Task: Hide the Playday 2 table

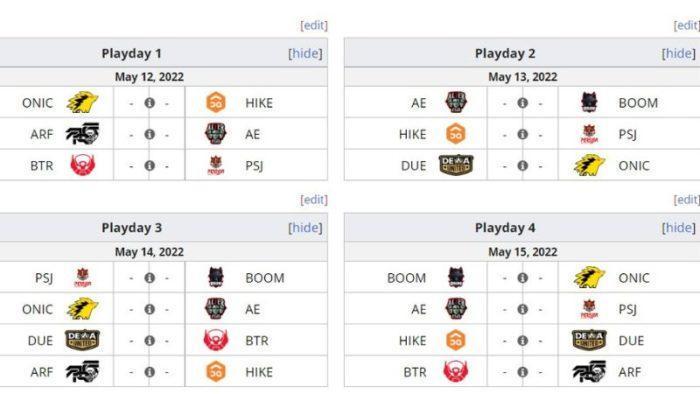Action: click(679, 54)
